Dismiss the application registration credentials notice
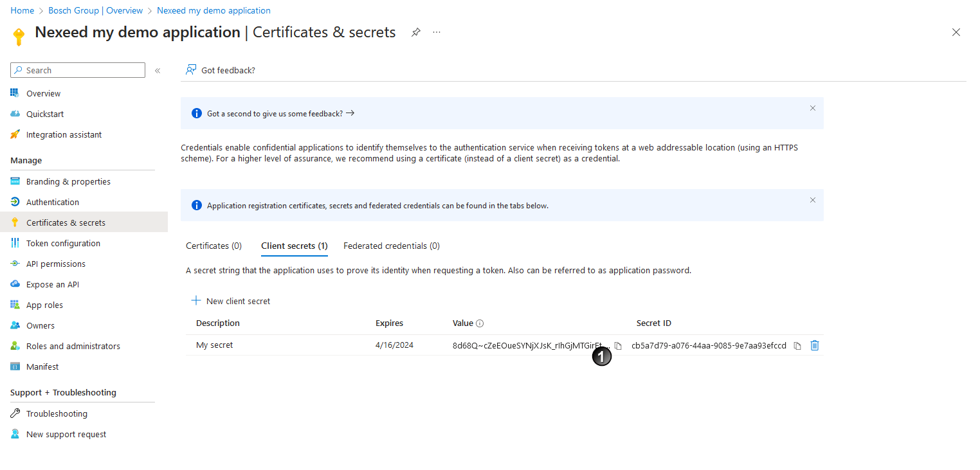The image size is (980, 470). pos(812,199)
